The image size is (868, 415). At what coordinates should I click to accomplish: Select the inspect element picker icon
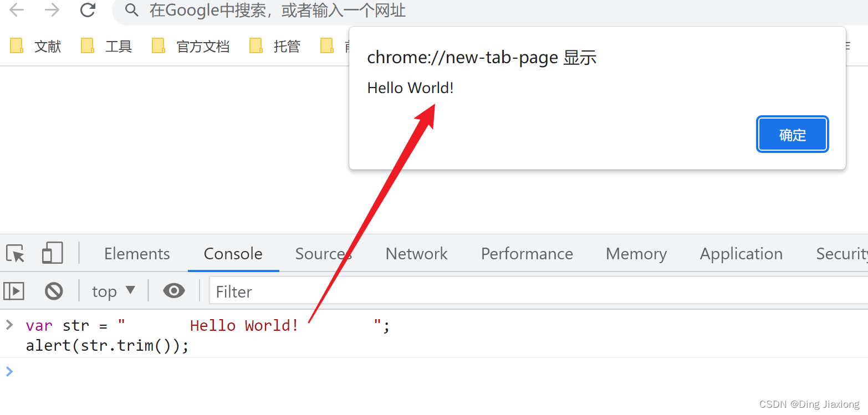pos(16,253)
